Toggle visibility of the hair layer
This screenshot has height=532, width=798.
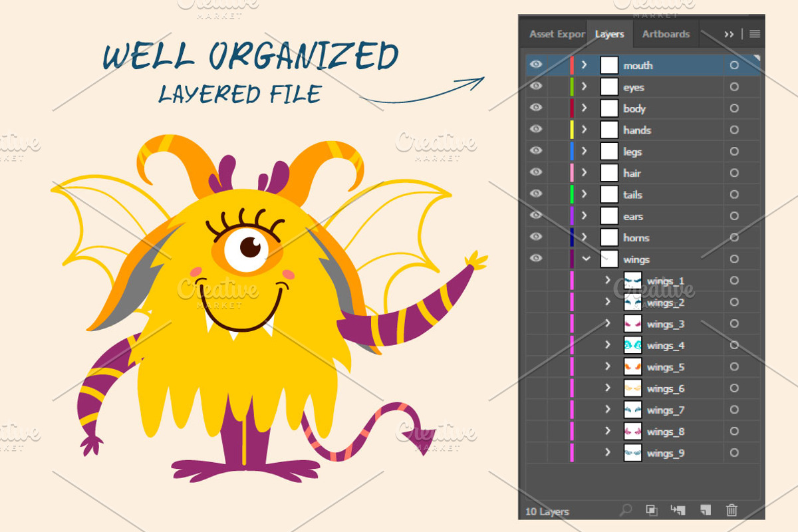(x=536, y=172)
